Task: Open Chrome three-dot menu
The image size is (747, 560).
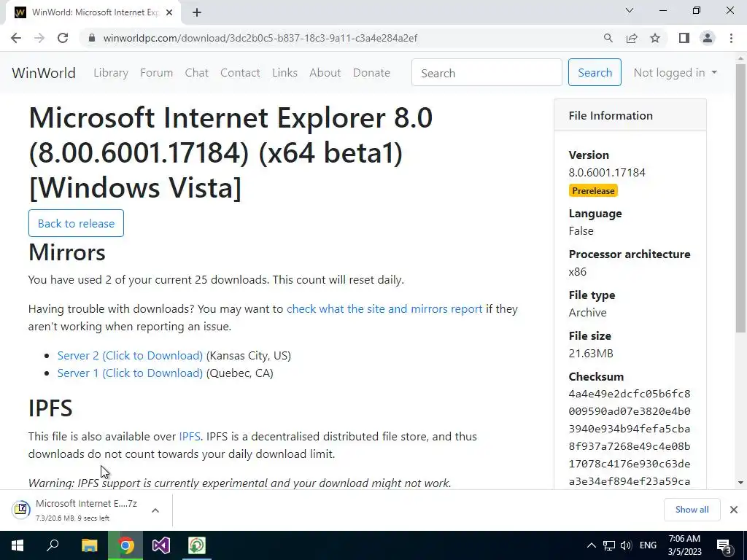Action: pyautogui.click(x=731, y=38)
